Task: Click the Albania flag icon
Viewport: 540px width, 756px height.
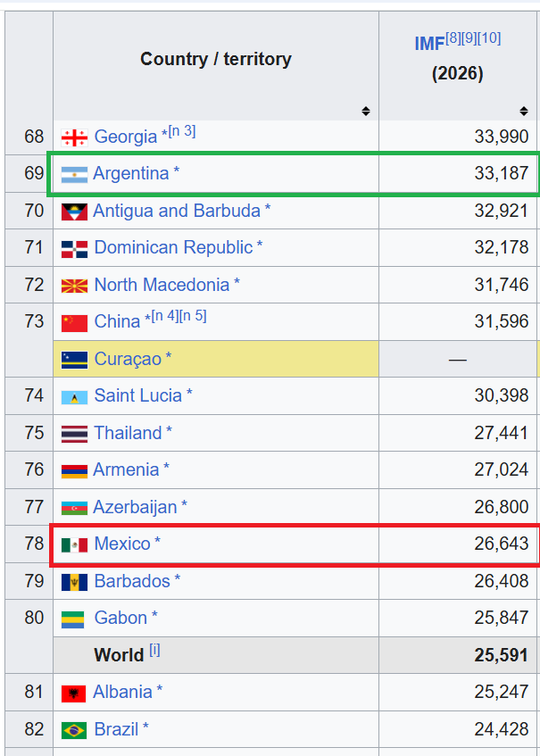Action: tap(73, 694)
